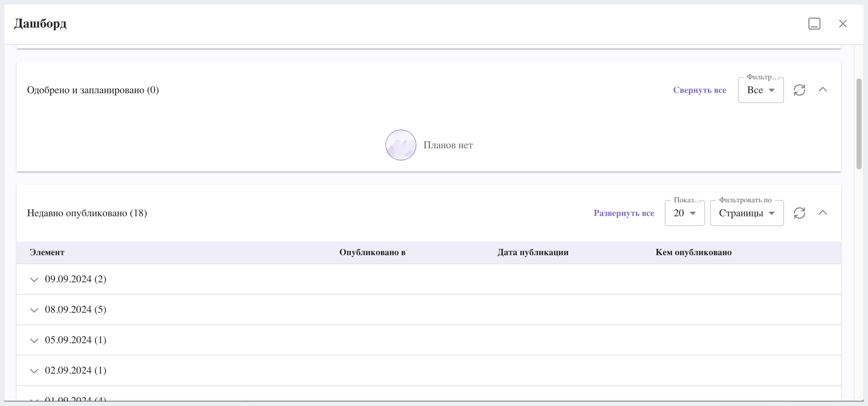Click the Недавно опубликовано (18) title
Image resolution: width=868 pixels, height=406 pixels.
[87, 213]
